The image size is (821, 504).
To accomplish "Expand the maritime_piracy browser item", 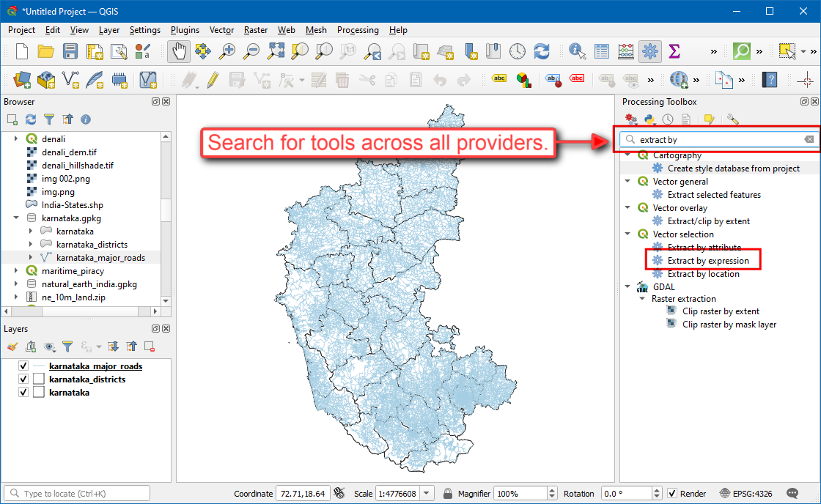I will [x=15, y=270].
